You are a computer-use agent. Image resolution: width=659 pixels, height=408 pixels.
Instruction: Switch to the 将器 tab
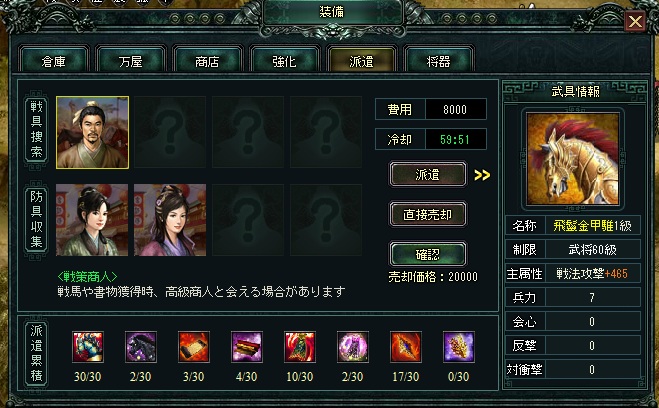[x=438, y=61]
